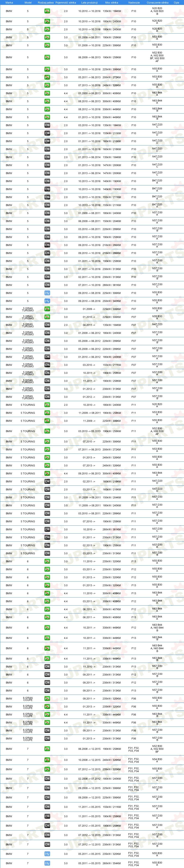Click the Opis column header
Image resolution: width=184 pixels, height=868 pixels.
[176, 2]
